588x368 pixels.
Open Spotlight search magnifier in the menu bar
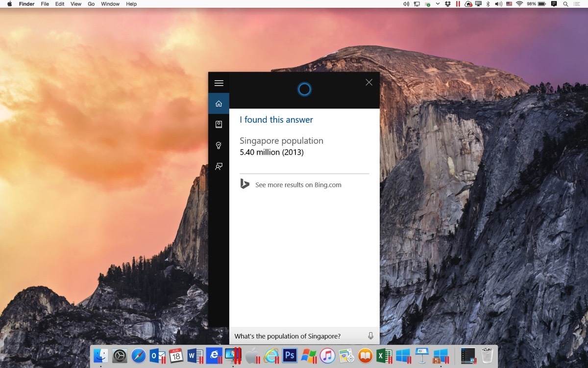click(x=566, y=4)
